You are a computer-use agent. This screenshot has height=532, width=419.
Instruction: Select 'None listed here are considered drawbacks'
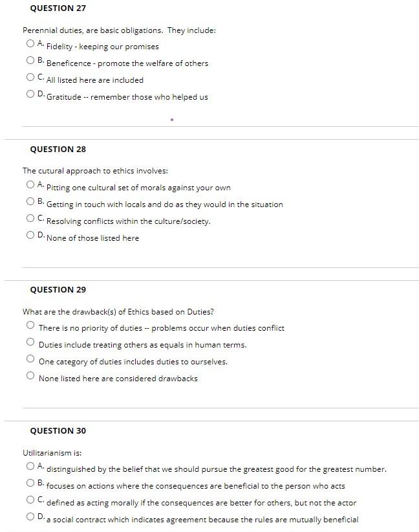pyautogui.click(x=30, y=375)
